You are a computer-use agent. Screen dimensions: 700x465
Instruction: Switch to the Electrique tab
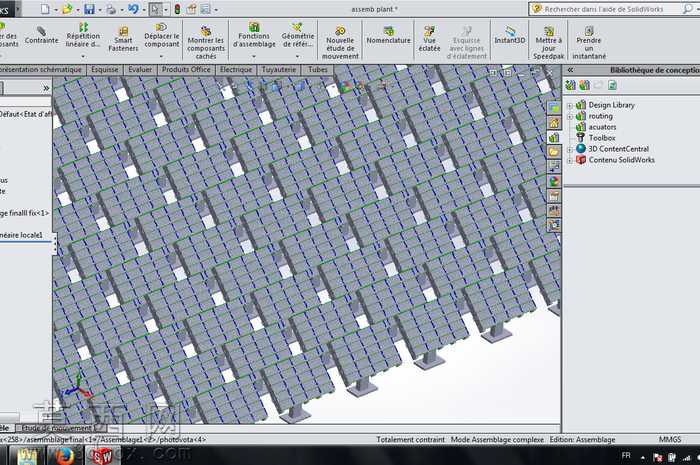click(x=236, y=70)
